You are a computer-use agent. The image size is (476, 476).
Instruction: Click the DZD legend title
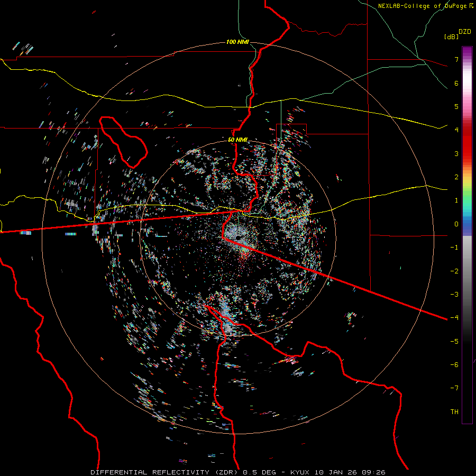pyautogui.click(x=465, y=32)
